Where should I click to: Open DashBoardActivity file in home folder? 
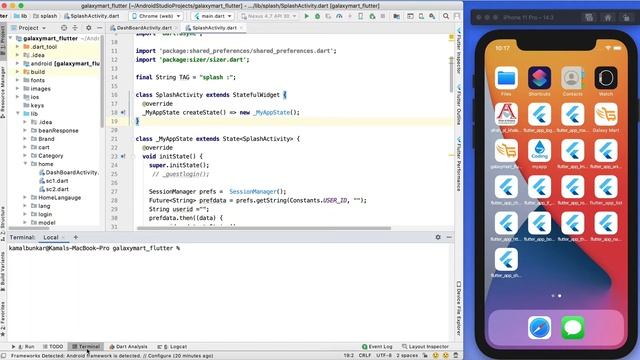(x=69, y=172)
